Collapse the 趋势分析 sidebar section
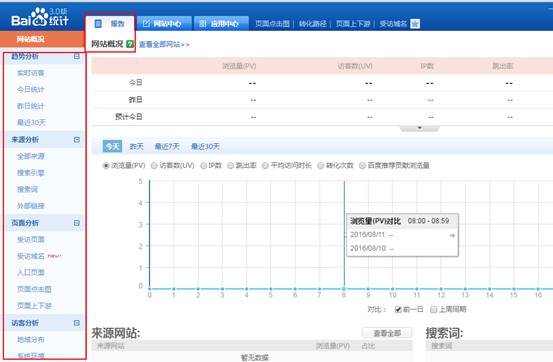 (x=77, y=56)
